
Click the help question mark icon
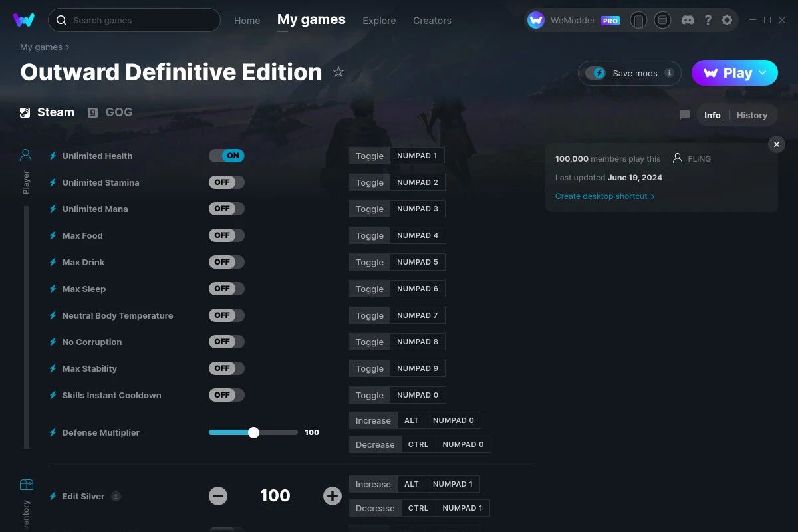click(708, 20)
